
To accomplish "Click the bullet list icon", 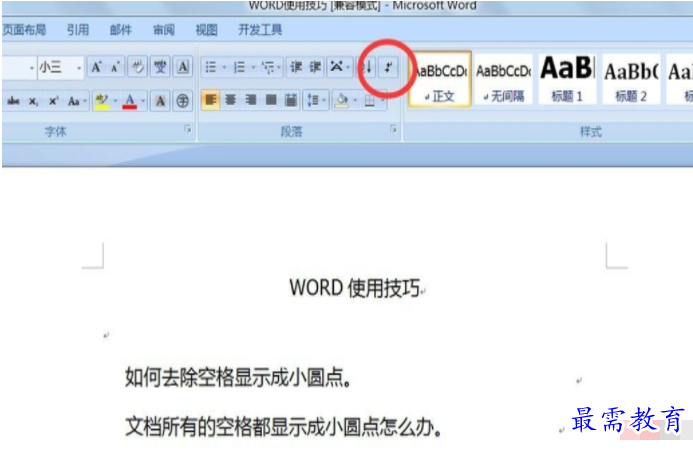I will coord(211,67).
